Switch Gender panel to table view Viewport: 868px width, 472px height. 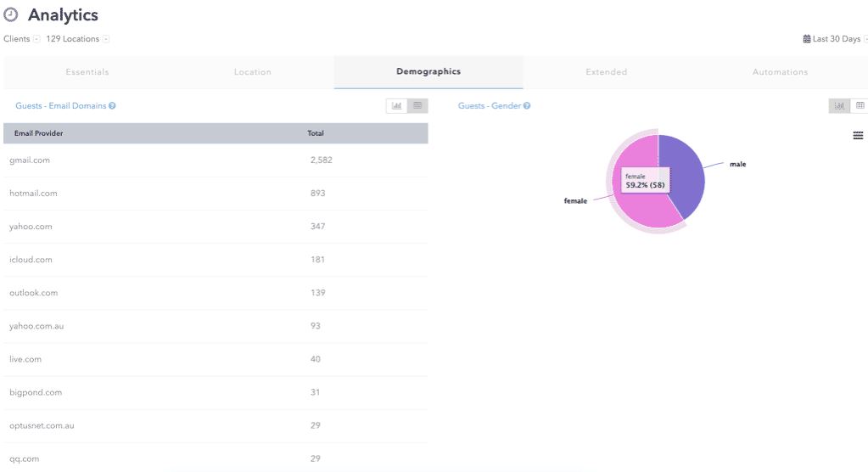click(860, 106)
